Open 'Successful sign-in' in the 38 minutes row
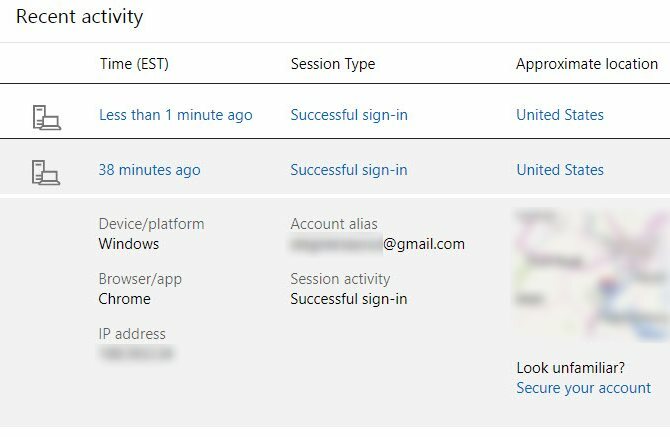The height and width of the screenshot is (437, 670). tap(349, 170)
